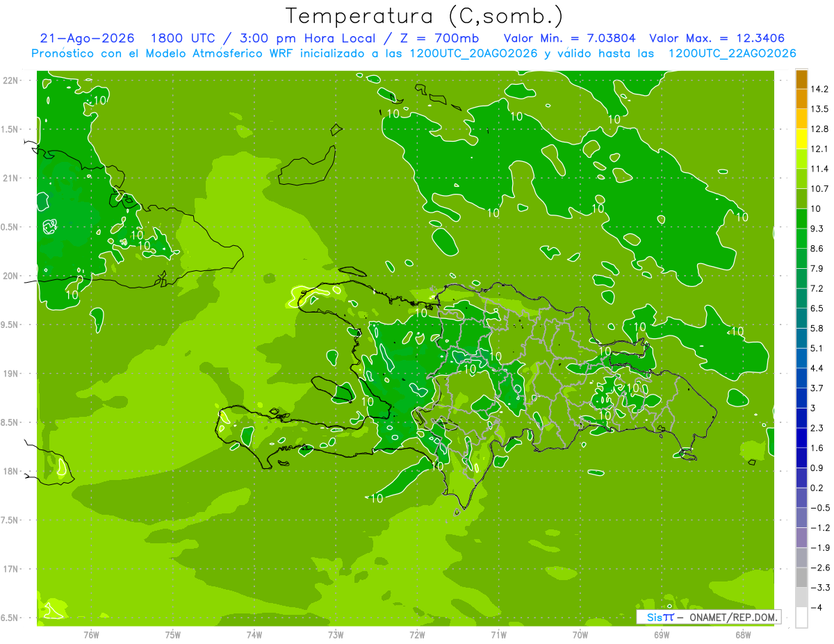Click the colorbar label "5.1"
The height and width of the screenshot is (644, 834).
tap(817, 348)
